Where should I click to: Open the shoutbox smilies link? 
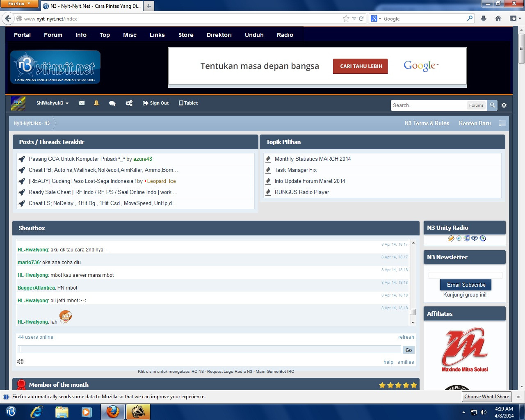pos(406,362)
